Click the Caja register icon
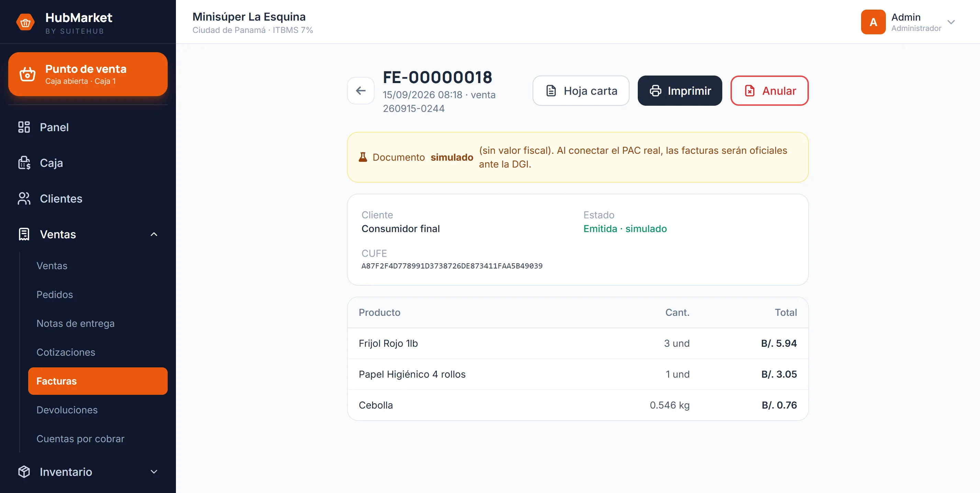 [x=24, y=163]
